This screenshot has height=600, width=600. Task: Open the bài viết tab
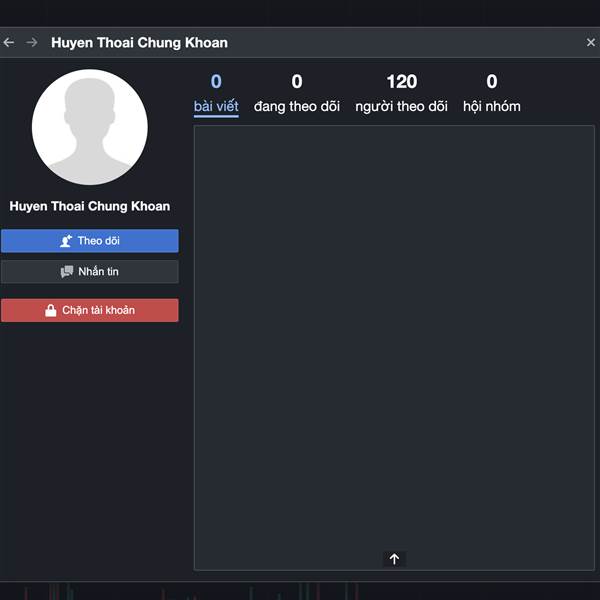(216, 94)
